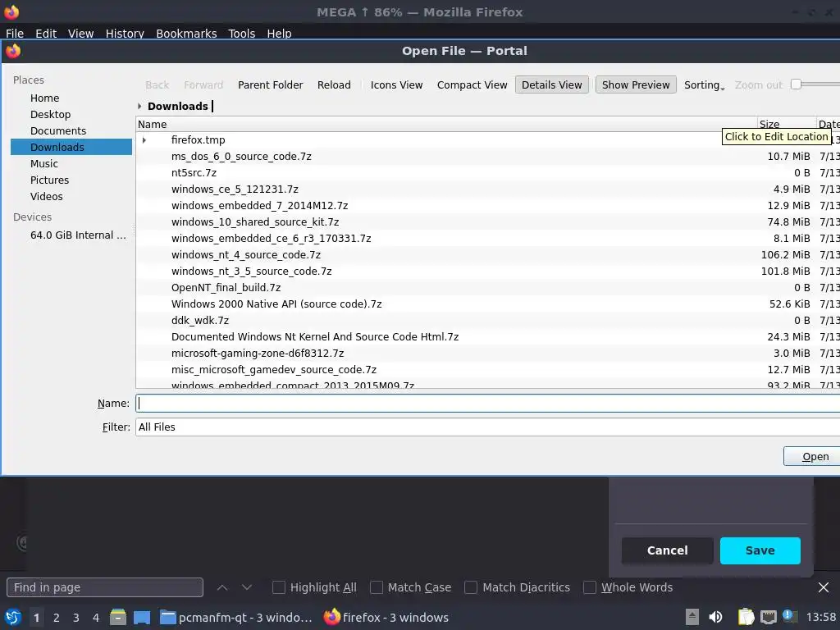Viewport: 840px width, 630px height.
Task: Open the Sorting dropdown
Action: (x=704, y=84)
